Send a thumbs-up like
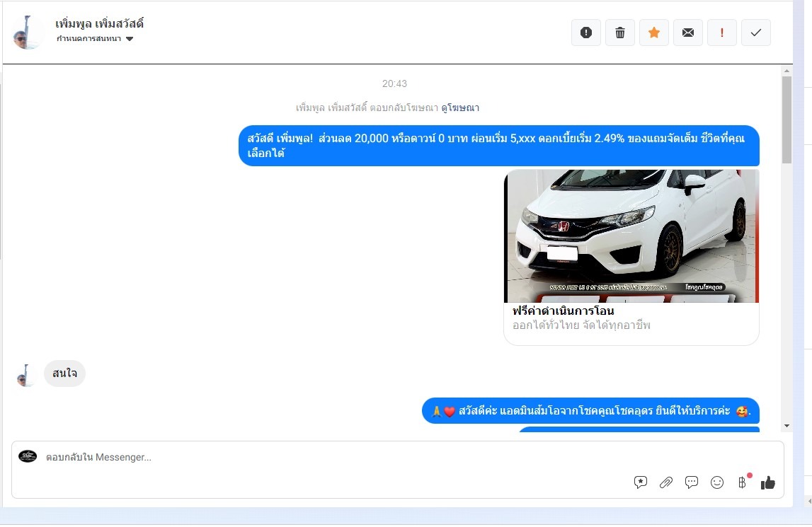 point(768,482)
